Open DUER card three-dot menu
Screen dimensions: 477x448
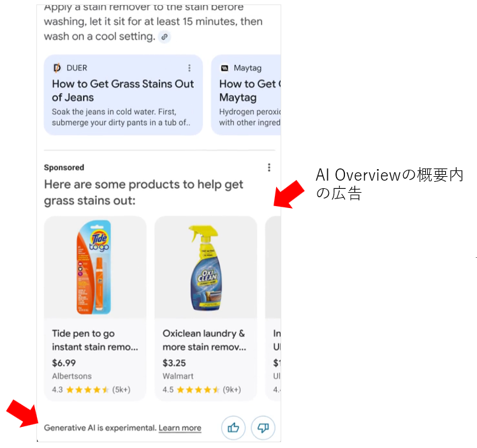click(x=189, y=68)
